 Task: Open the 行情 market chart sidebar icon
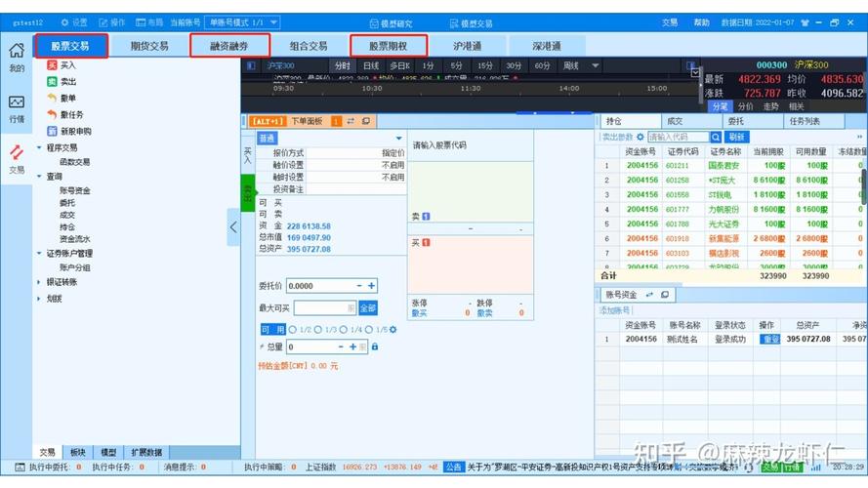point(17,102)
